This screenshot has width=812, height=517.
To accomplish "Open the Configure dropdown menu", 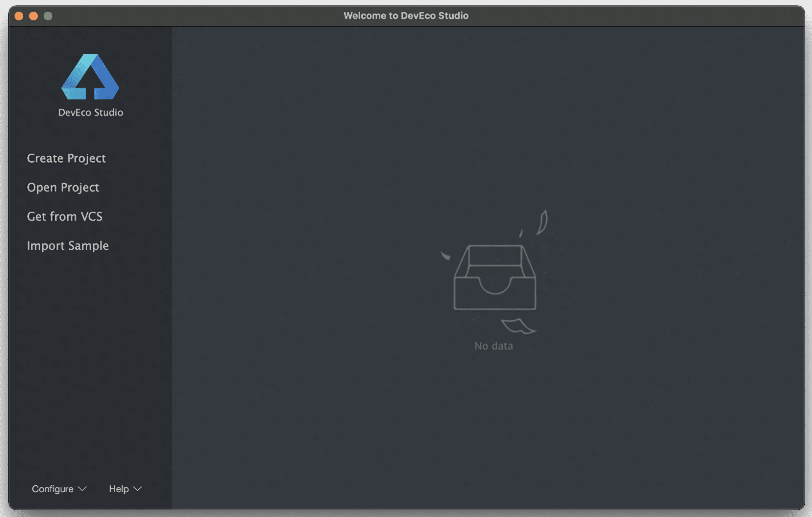I will (53, 489).
